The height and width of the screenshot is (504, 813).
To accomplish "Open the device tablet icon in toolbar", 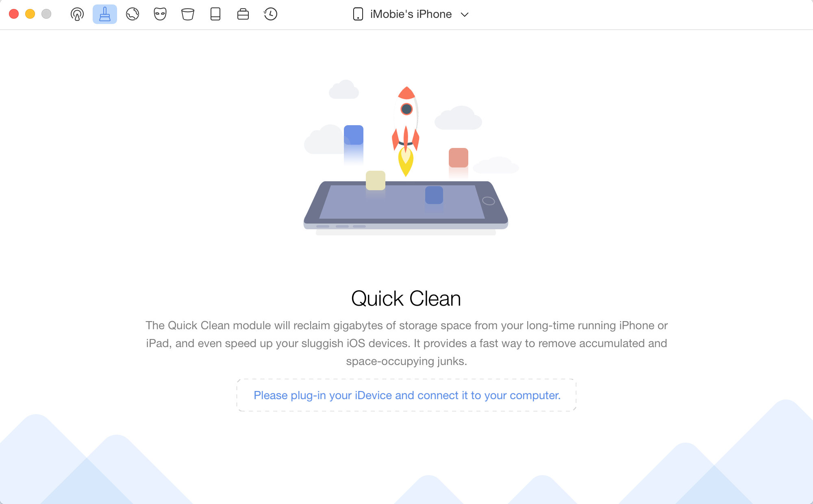I will point(215,14).
